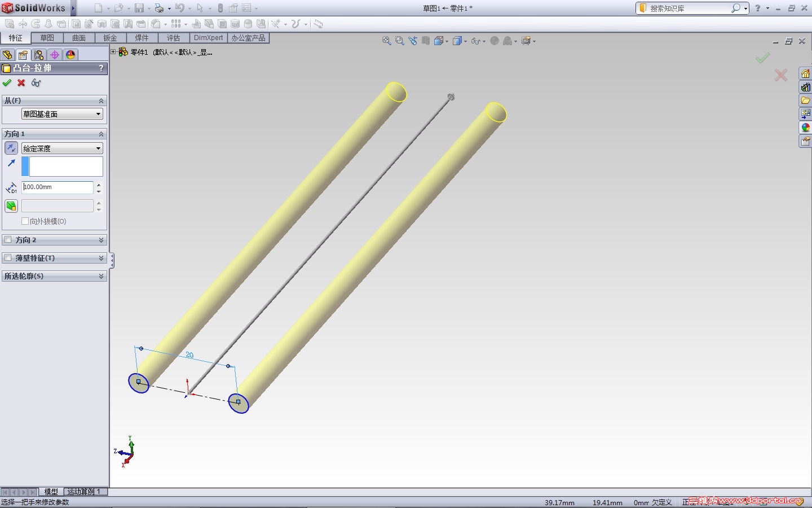Accept feature with viewport corner checkmark
This screenshot has height=508, width=812.
(762, 58)
